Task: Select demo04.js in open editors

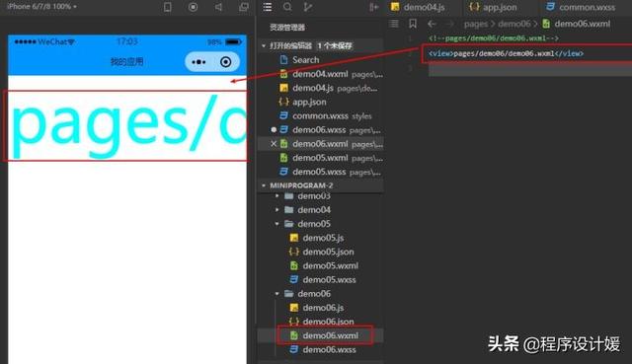Action: click(321, 88)
